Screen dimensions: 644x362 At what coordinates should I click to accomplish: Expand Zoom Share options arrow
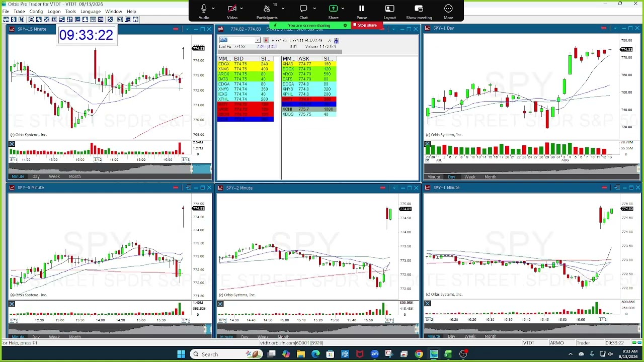click(343, 8)
